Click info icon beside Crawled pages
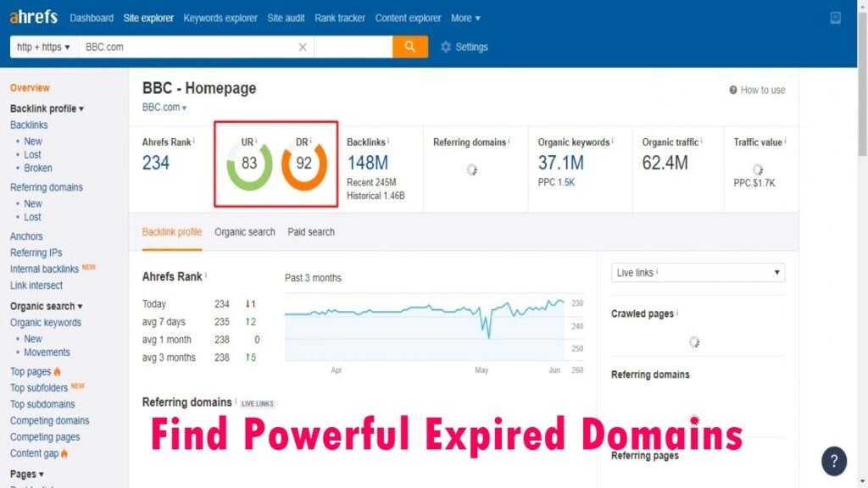Image resolution: width=868 pixels, height=488 pixels. coord(677,313)
